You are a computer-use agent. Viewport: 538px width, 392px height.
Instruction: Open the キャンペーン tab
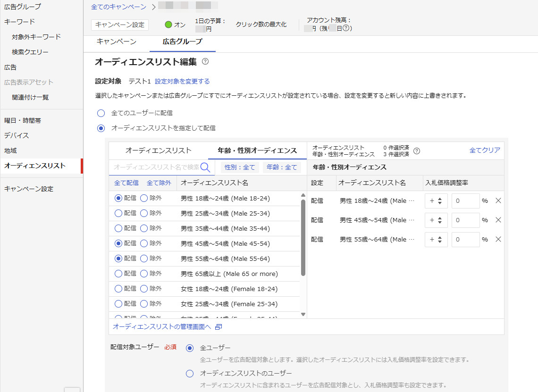116,42
